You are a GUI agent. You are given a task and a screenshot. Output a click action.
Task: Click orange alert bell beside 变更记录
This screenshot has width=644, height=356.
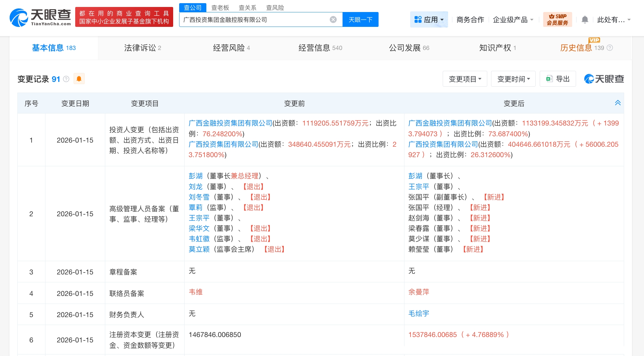[x=79, y=79]
